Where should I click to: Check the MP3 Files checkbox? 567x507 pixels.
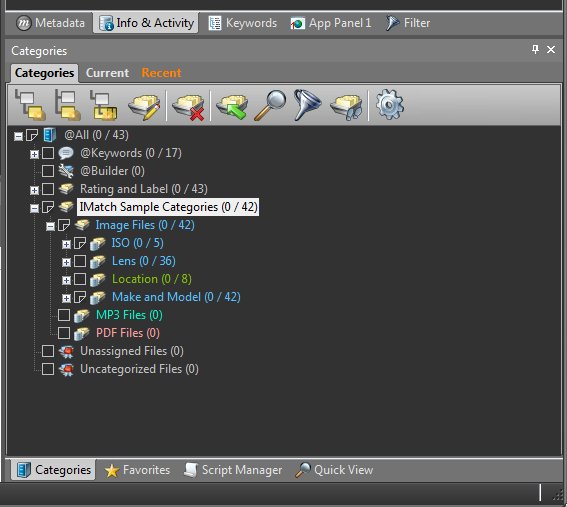64,315
